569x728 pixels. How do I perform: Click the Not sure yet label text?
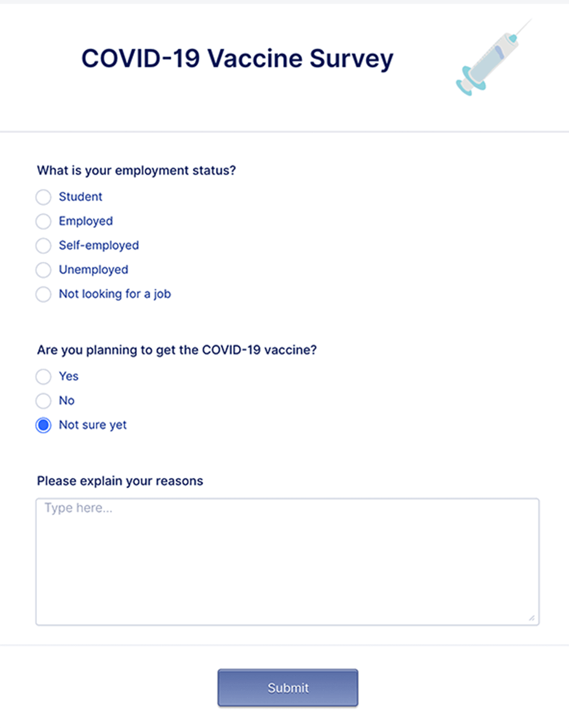click(x=93, y=425)
